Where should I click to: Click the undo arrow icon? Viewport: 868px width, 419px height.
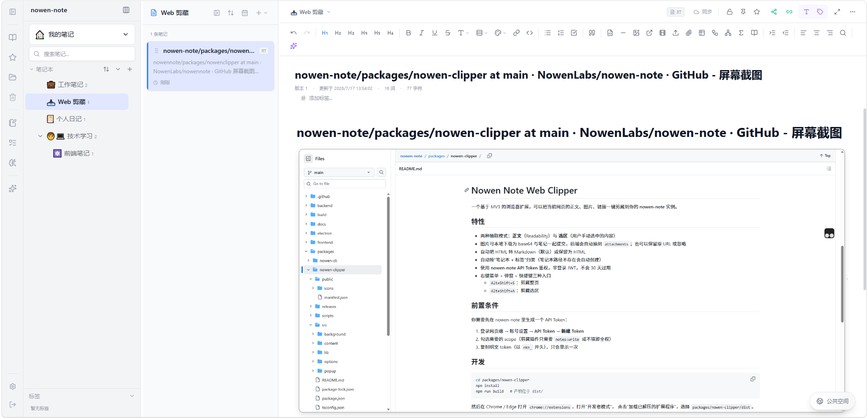(293, 33)
